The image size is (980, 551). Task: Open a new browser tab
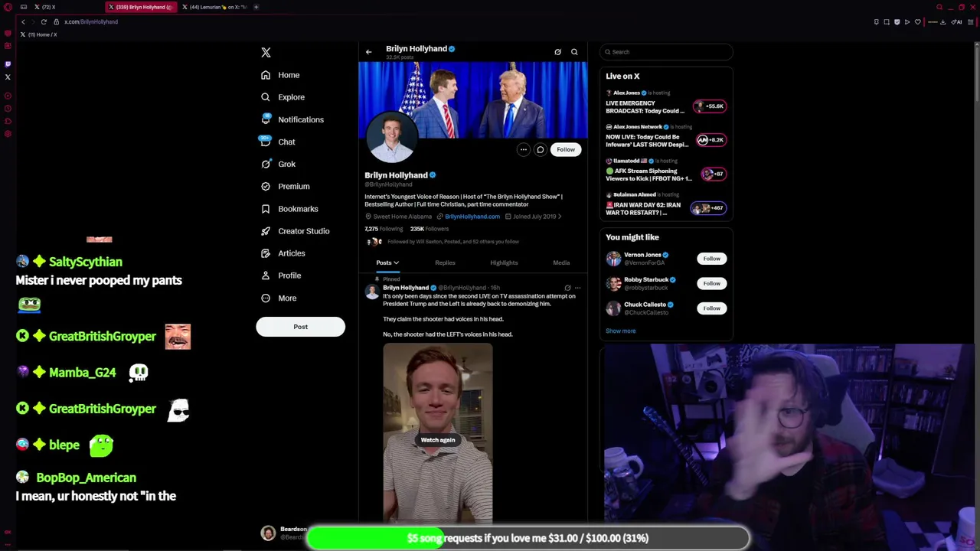point(256,7)
